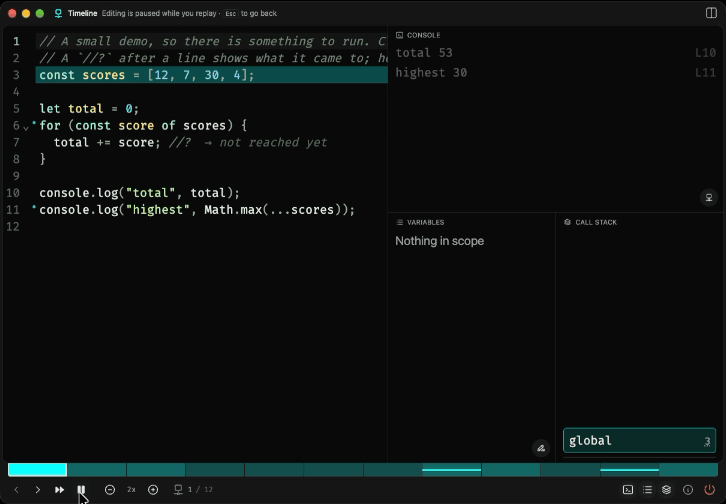Click the 'highest 30' console output

pyautogui.click(x=431, y=73)
